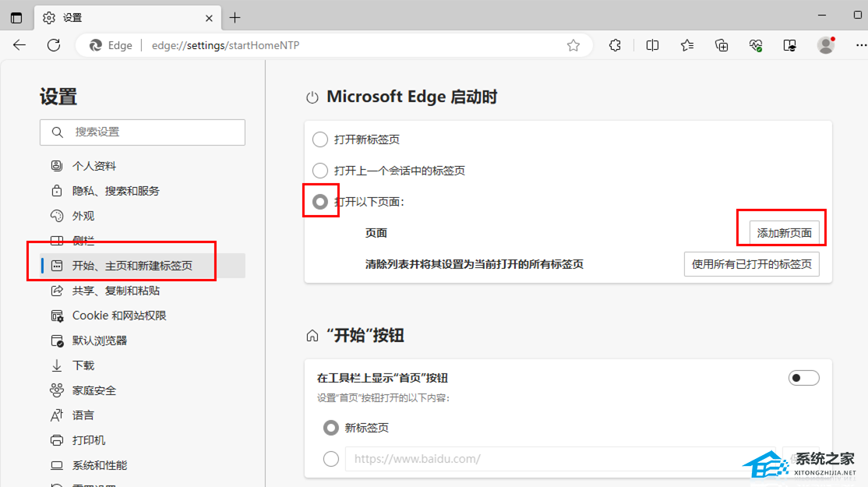
Task: Click the refresh page icon
Action: pyautogui.click(x=54, y=45)
